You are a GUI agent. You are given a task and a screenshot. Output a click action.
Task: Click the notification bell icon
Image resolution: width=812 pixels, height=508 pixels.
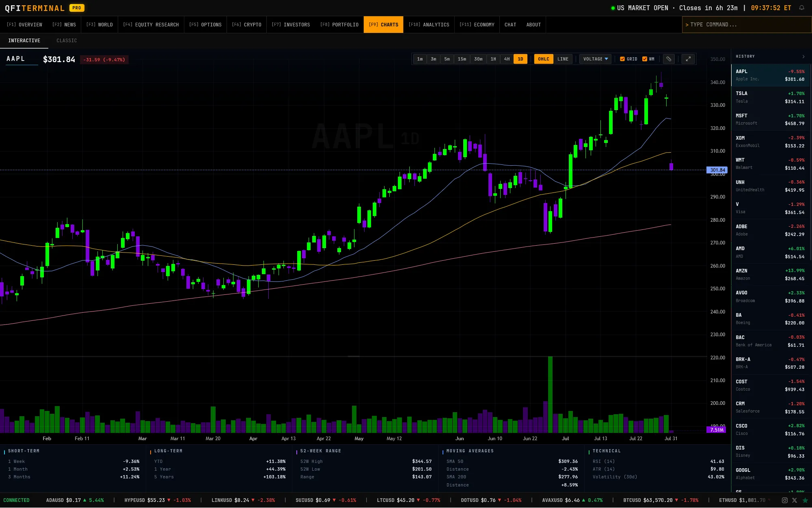tap(801, 8)
